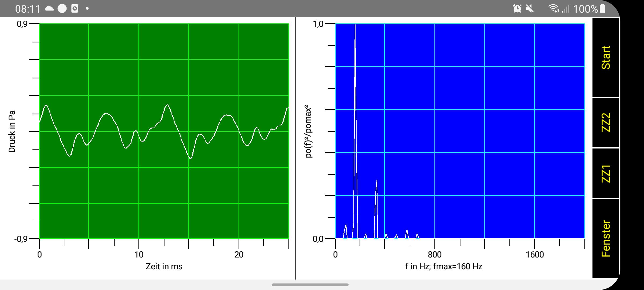
Task: Tap the bottom navigation handle bar
Action: point(310,285)
